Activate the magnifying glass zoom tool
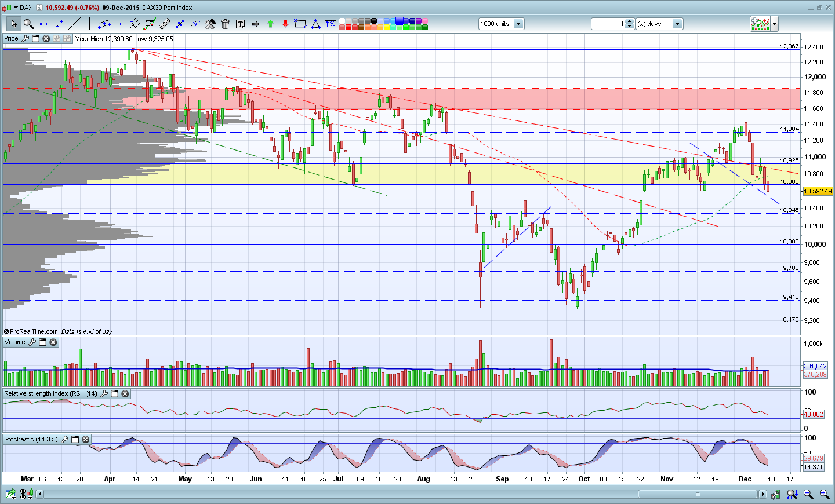 pyautogui.click(x=28, y=24)
